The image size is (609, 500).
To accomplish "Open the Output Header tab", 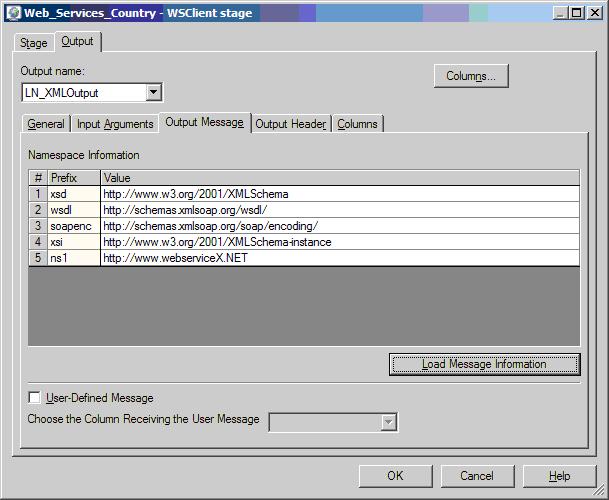I will [x=291, y=124].
